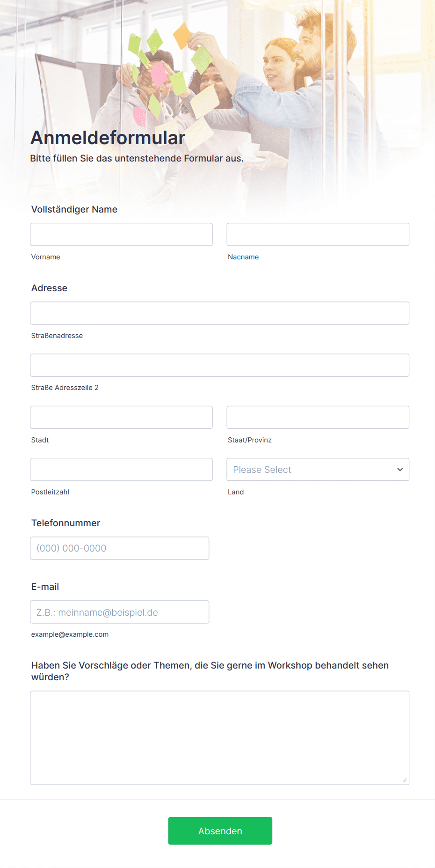Select the Postleitzahl input field
Image resolution: width=435 pixels, height=868 pixels.
point(121,470)
